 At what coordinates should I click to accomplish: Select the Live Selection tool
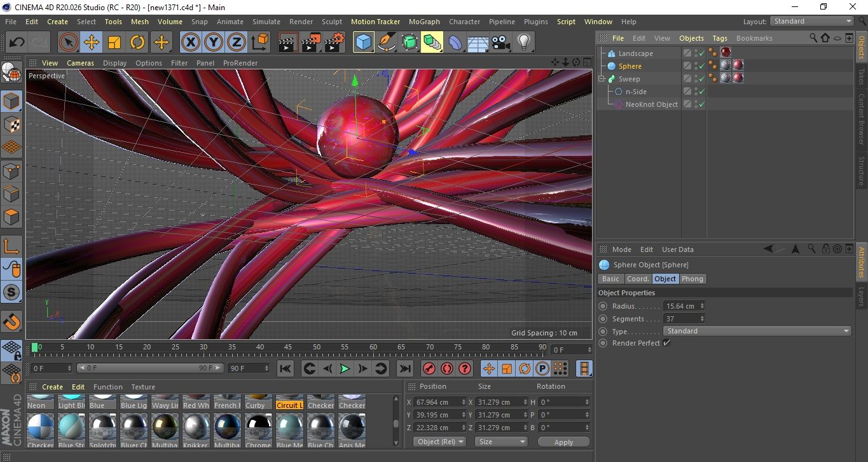point(68,43)
